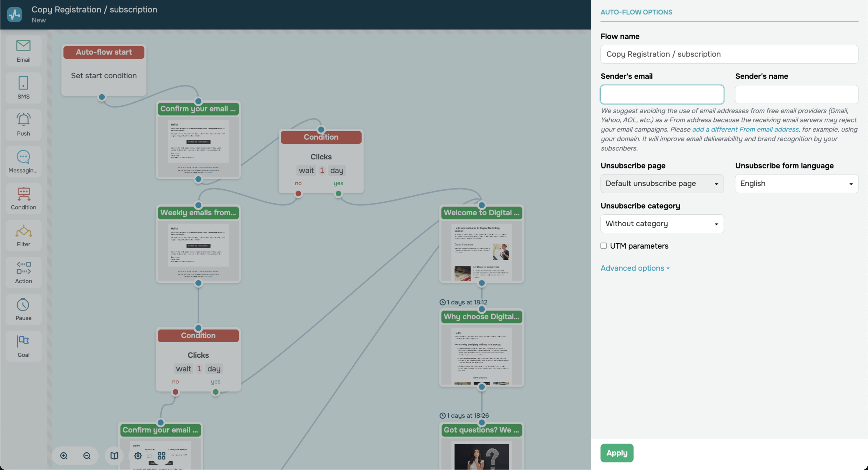
Task: Click 'Set start condition' text
Action: (x=104, y=76)
